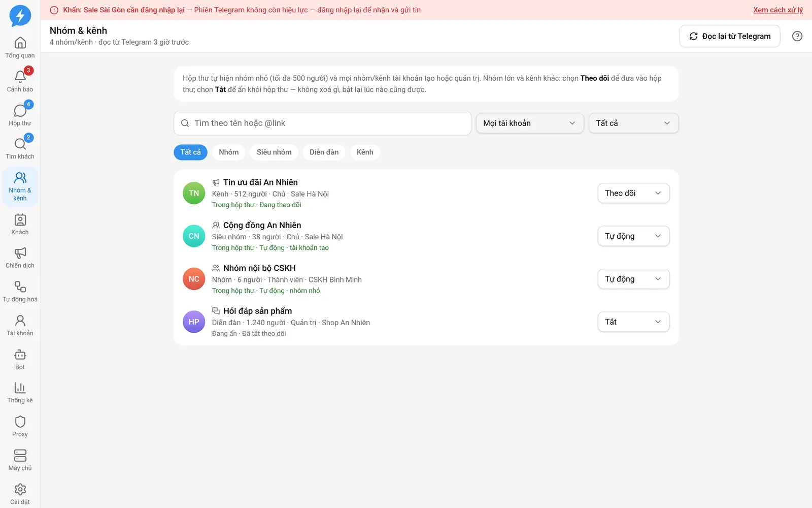Open Theo dõi dropdown for Tin ưu đãi An Nhiên
812x508 pixels.
coord(633,193)
